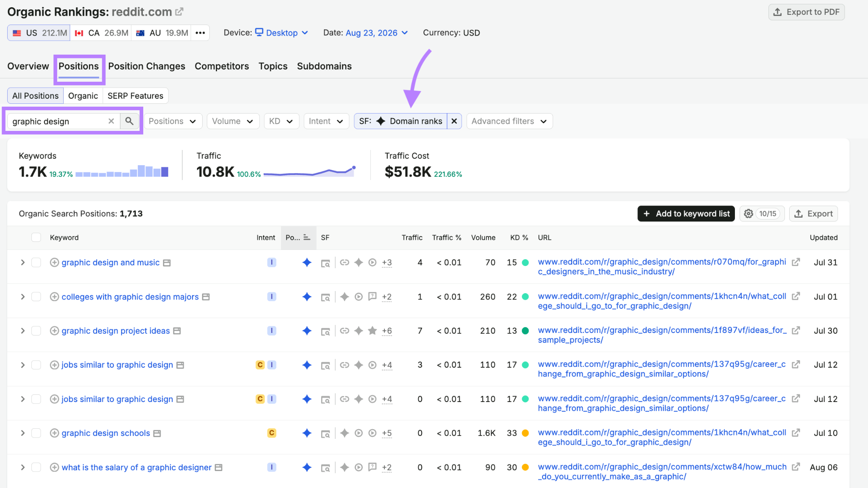Click the search magnifier button
The width and height of the screenshot is (868, 488).
pos(129,121)
